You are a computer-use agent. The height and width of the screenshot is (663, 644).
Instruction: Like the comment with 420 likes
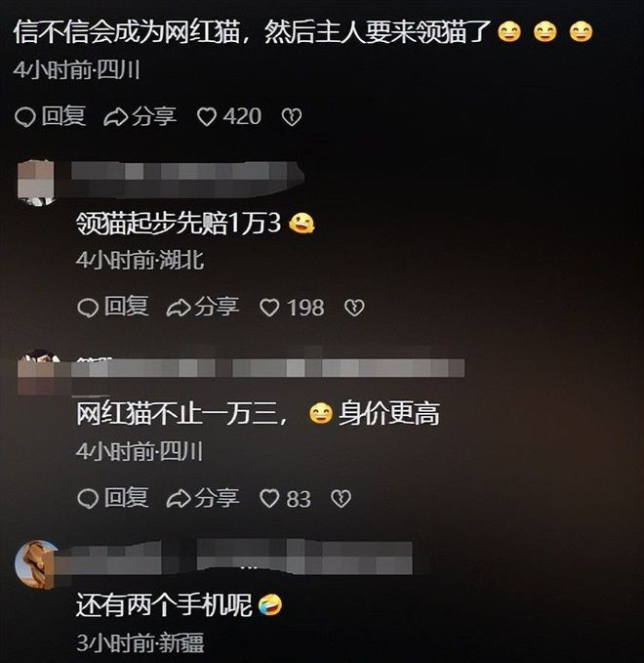[229, 117]
